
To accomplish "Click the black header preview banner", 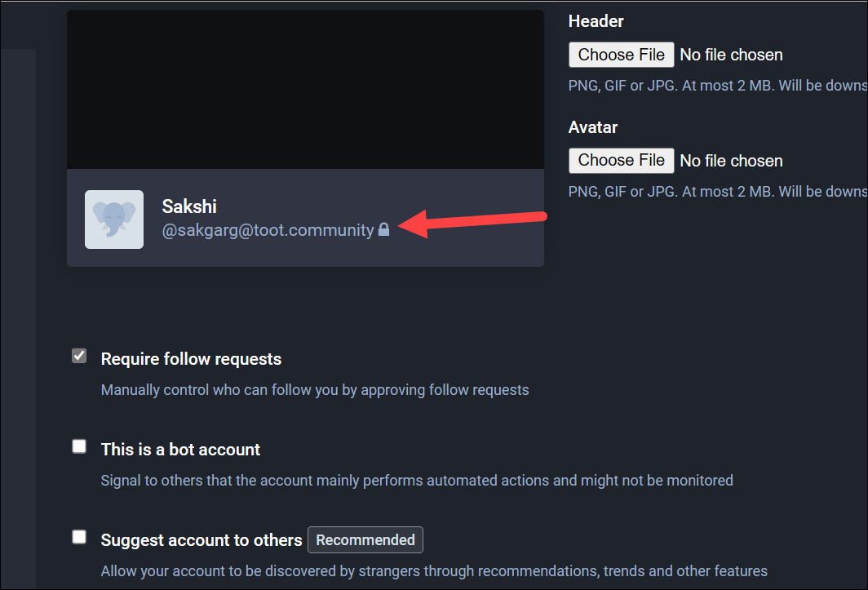I will 306,89.
